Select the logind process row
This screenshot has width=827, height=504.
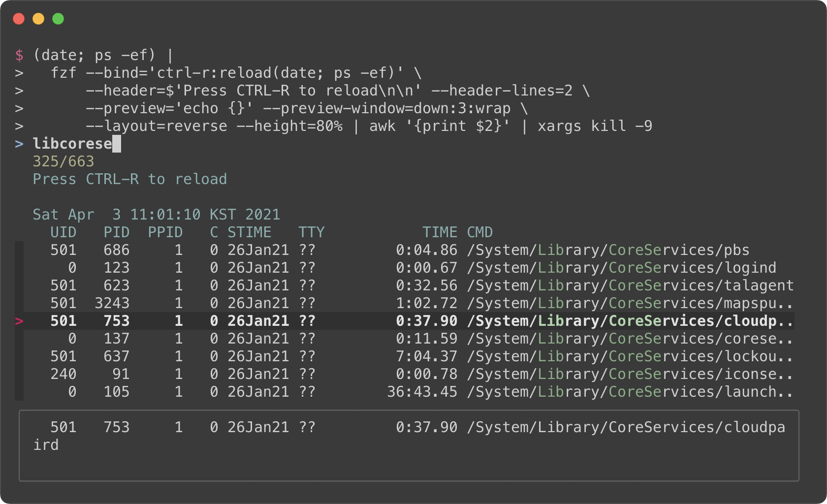click(409, 268)
